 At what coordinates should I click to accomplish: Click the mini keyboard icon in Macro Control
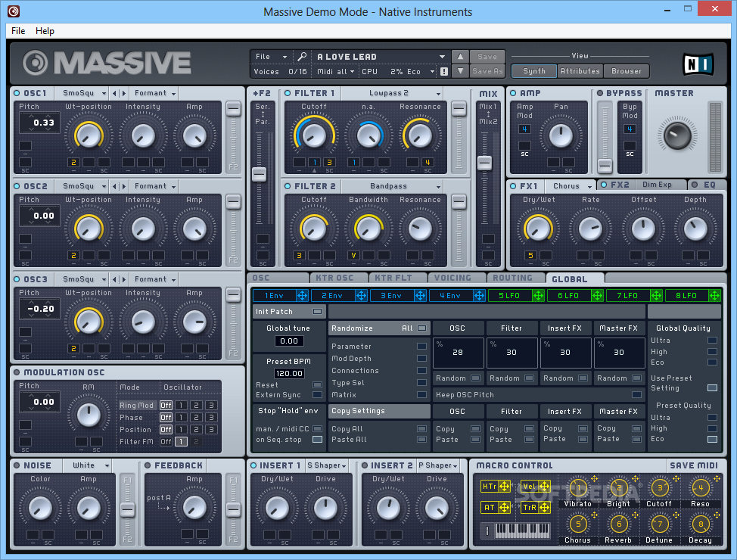(523, 530)
